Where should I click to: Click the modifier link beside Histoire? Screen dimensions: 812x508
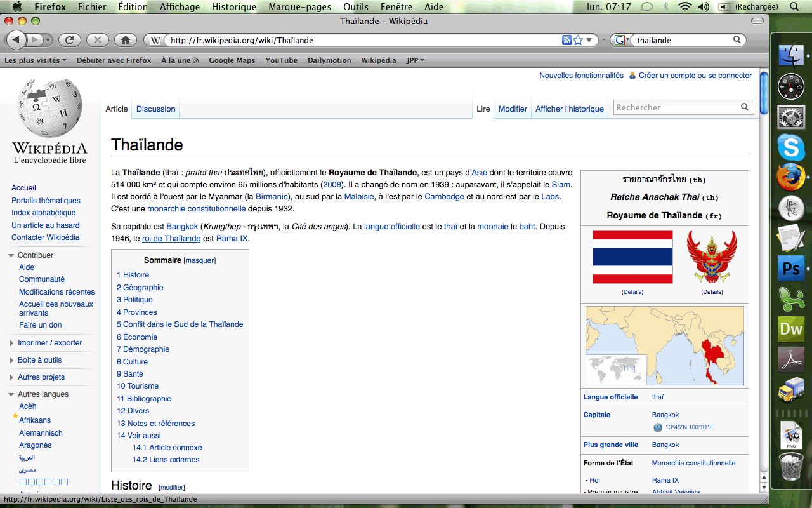click(x=172, y=487)
